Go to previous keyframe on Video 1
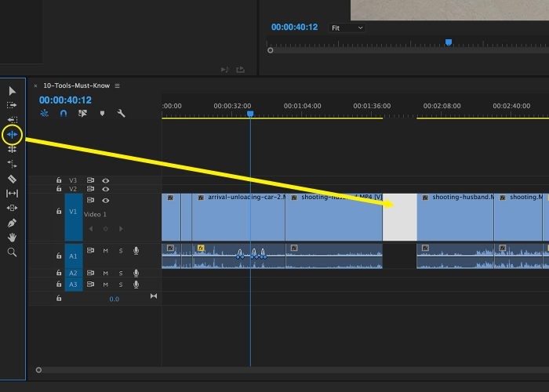This screenshot has width=549, height=392. [x=91, y=229]
